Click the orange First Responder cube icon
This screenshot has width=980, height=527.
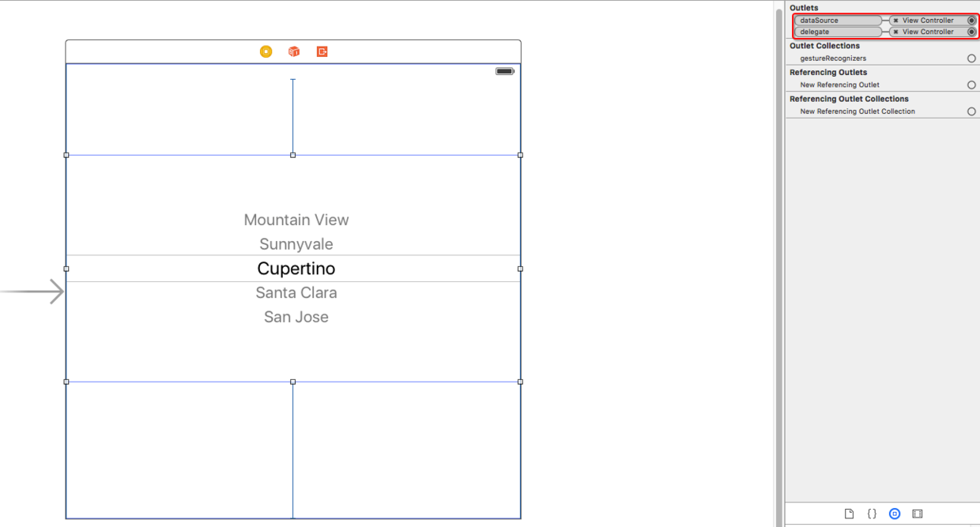coord(294,51)
